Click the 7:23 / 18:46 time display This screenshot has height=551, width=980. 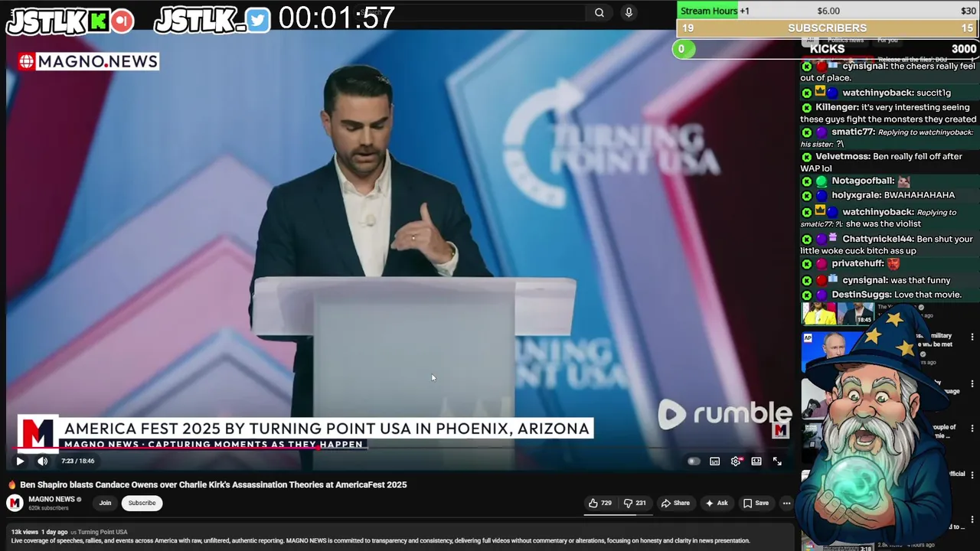77,461
